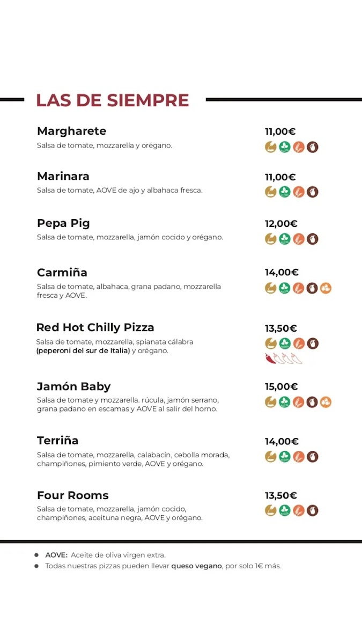Click the wheat gluten icon for Four Rooms
The image size is (362, 644).
[299, 510]
